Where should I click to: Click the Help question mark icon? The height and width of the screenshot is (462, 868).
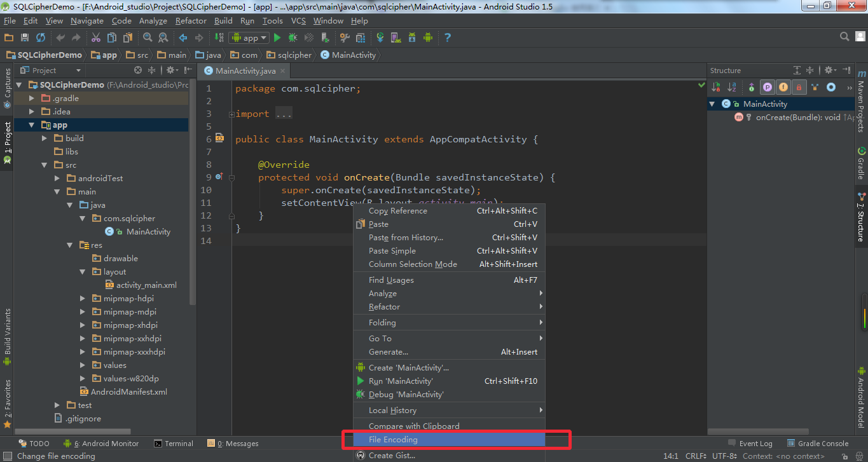click(448, 38)
